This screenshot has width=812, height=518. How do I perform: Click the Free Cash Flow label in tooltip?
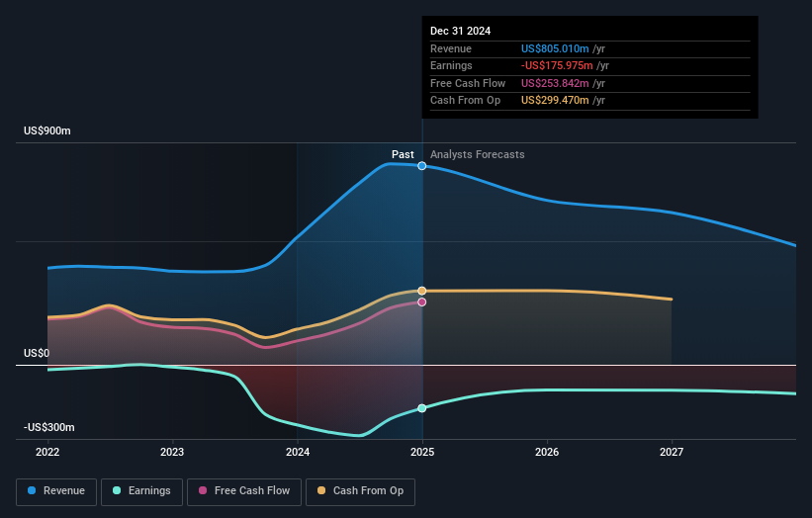(468, 83)
